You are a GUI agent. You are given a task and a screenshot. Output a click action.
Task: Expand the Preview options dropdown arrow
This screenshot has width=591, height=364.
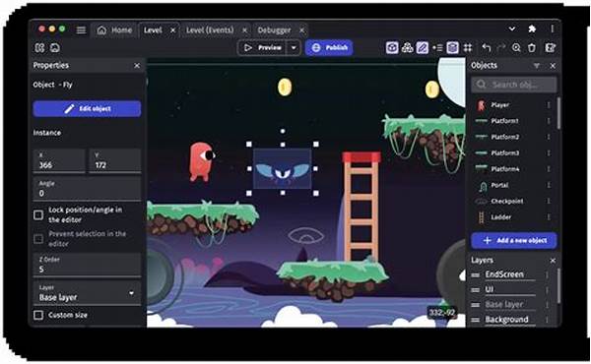(x=294, y=48)
